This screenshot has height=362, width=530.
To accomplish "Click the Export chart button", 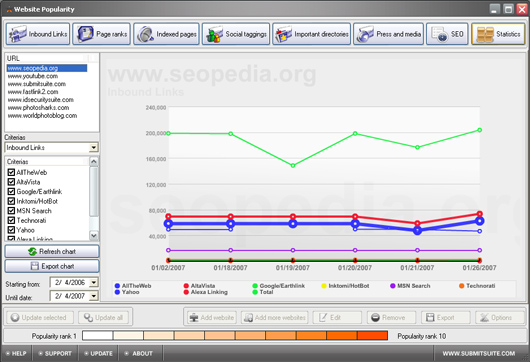I will click(x=52, y=266).
